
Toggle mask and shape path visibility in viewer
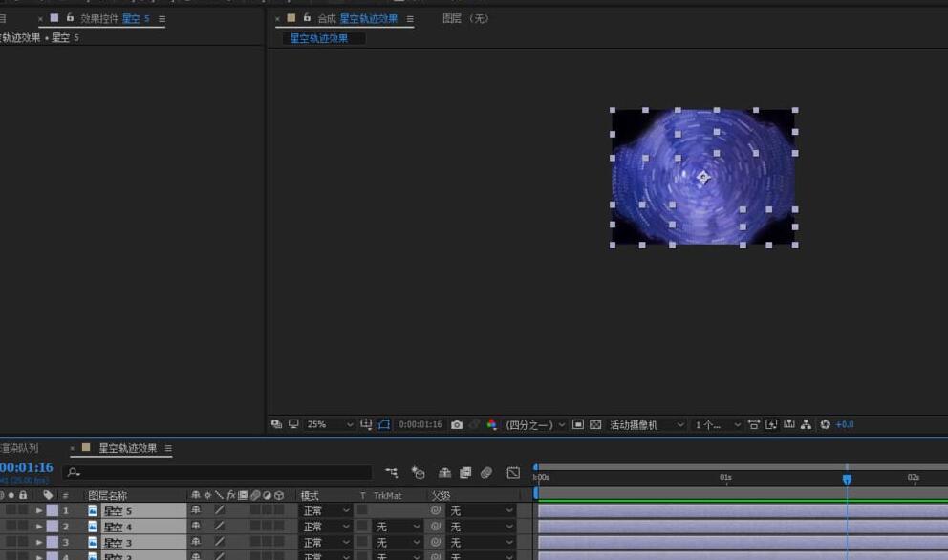[x=384, y=424]
